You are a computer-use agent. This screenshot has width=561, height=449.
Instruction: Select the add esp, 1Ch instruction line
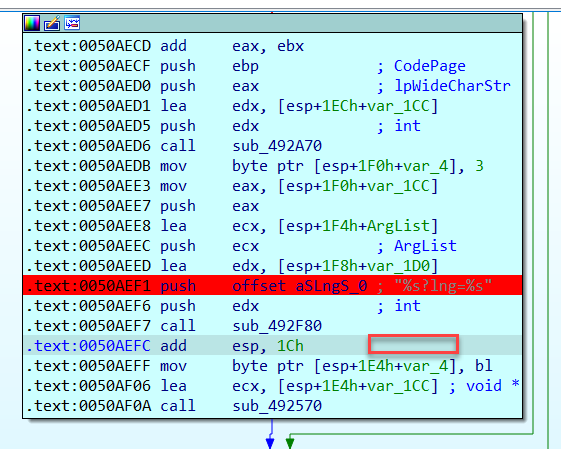272,345
